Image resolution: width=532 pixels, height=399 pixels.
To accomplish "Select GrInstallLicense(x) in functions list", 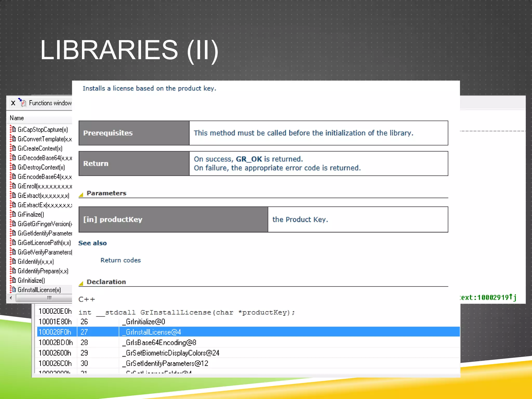I will [39, 290].
